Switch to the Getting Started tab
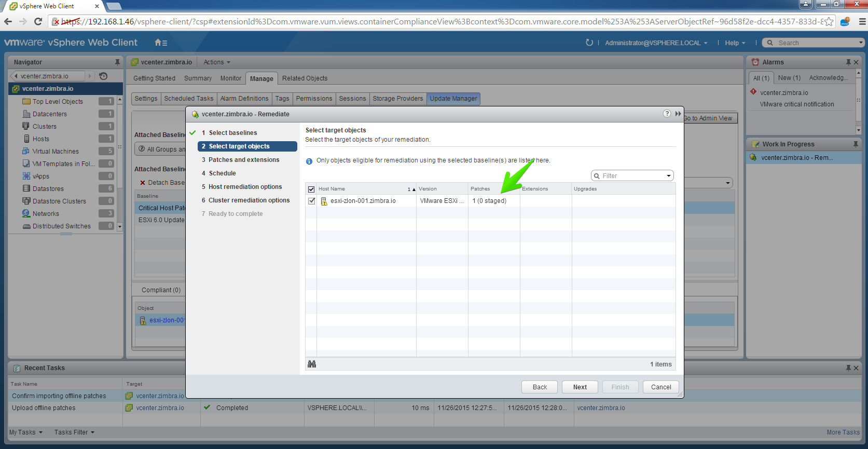Screen dimensions: 868x449 click(154, 78)
